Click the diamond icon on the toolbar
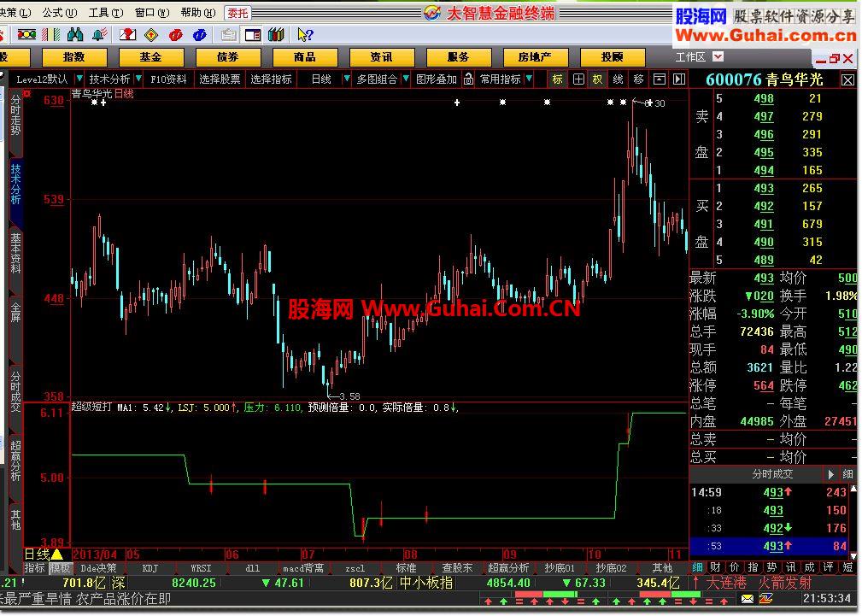The height and width of the screenshot is (616, 862). coord(150,36)
